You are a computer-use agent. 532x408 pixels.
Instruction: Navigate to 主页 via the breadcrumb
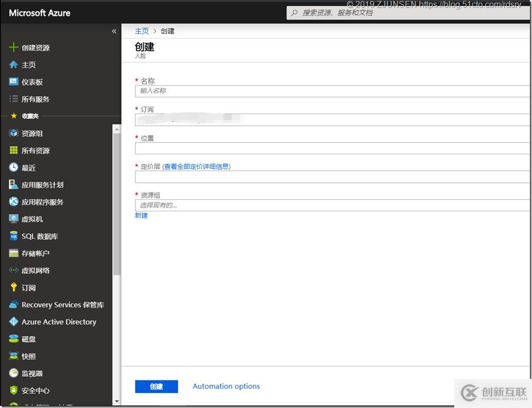pos(142,31)
